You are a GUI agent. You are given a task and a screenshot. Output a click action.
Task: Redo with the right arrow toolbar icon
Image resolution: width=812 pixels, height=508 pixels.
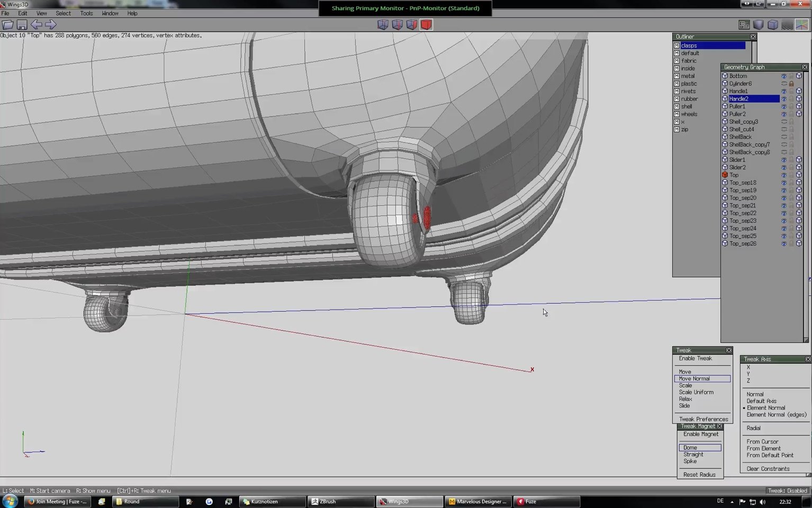click(50, 24)
